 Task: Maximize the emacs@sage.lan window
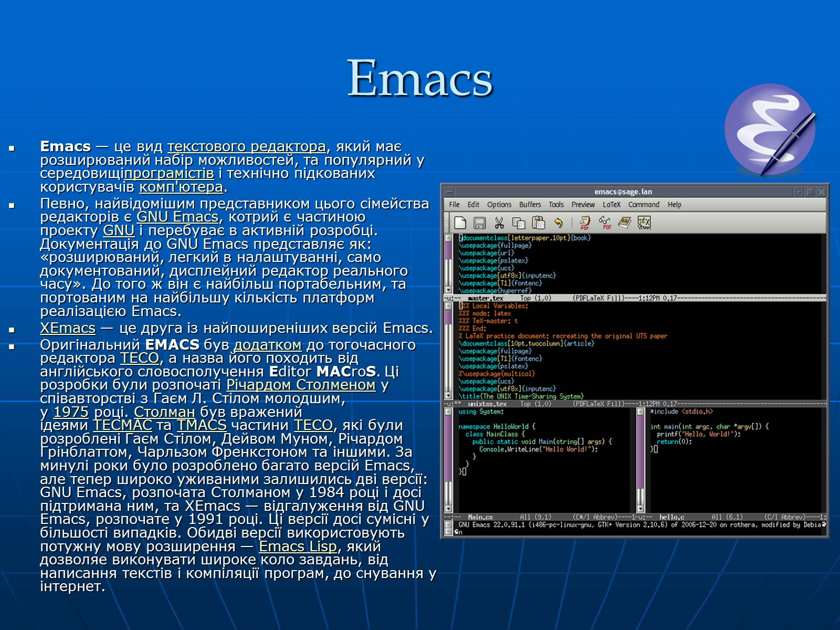[x=811, y=192]
